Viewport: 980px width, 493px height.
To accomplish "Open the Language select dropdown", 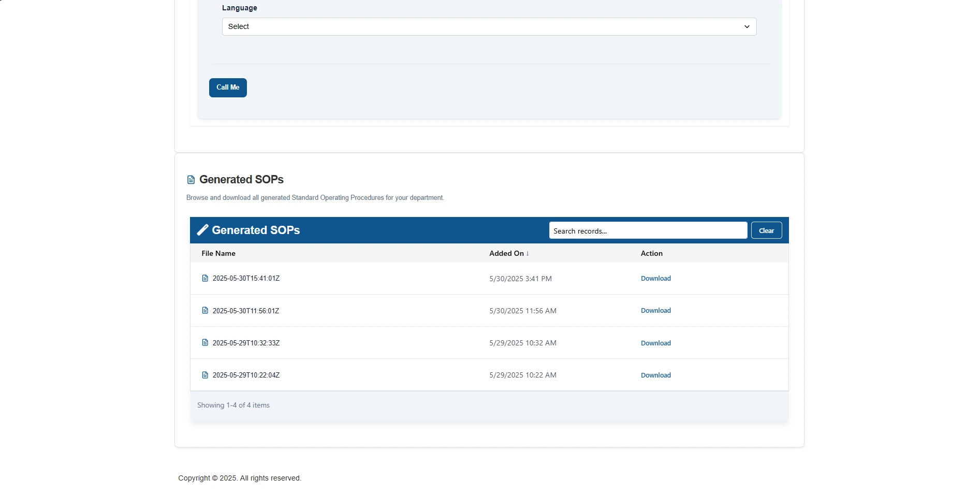I will 489,26.
